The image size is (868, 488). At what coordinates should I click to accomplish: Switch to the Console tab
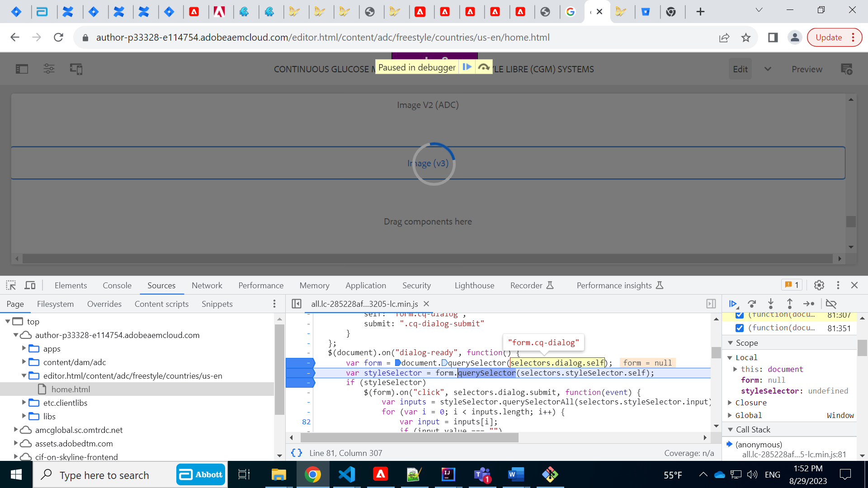click(x=117, y=285)
